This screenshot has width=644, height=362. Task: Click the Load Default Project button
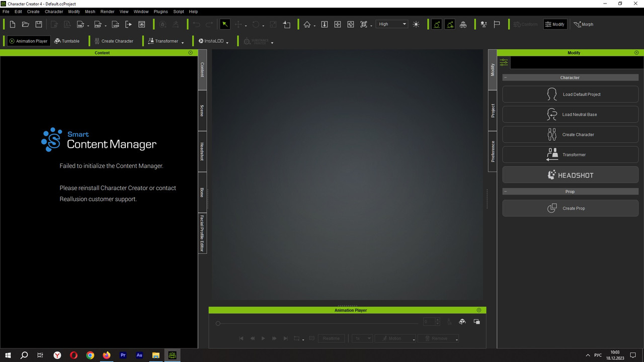point(570,95)
